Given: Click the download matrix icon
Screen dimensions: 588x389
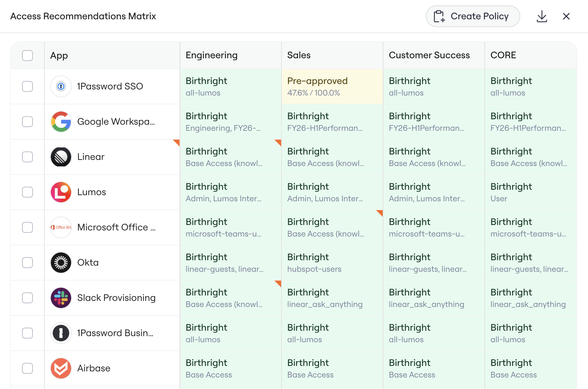Looking at the screenshot, I should point(542,16).
